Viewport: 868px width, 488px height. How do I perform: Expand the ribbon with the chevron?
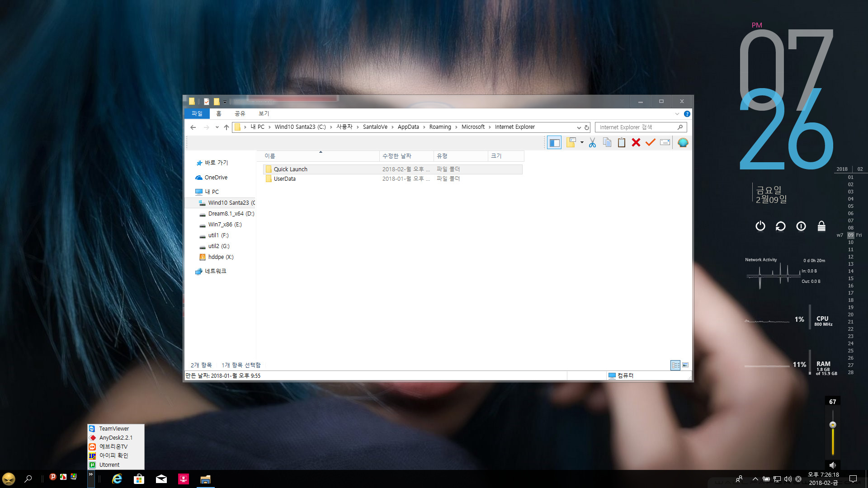pyautogui.click(x=677, y=114)
